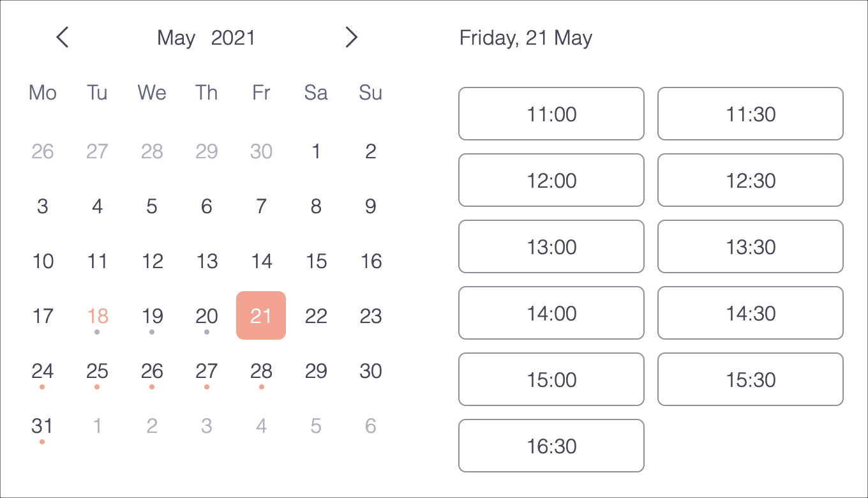Book the 14:30 time slot

[x=751, y=313]
